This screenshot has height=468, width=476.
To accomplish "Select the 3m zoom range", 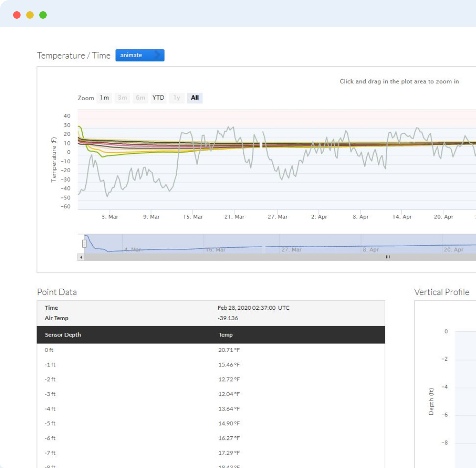I will tap(123, 98).
